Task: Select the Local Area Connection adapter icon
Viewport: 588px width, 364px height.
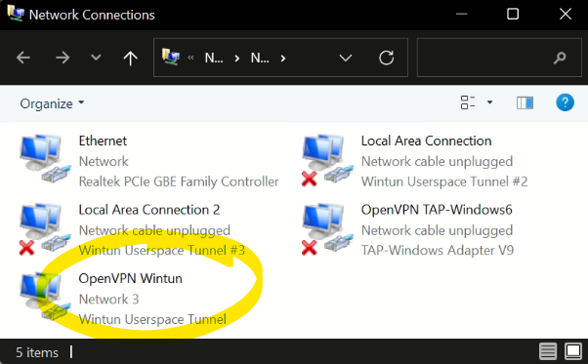Action: 327,160
